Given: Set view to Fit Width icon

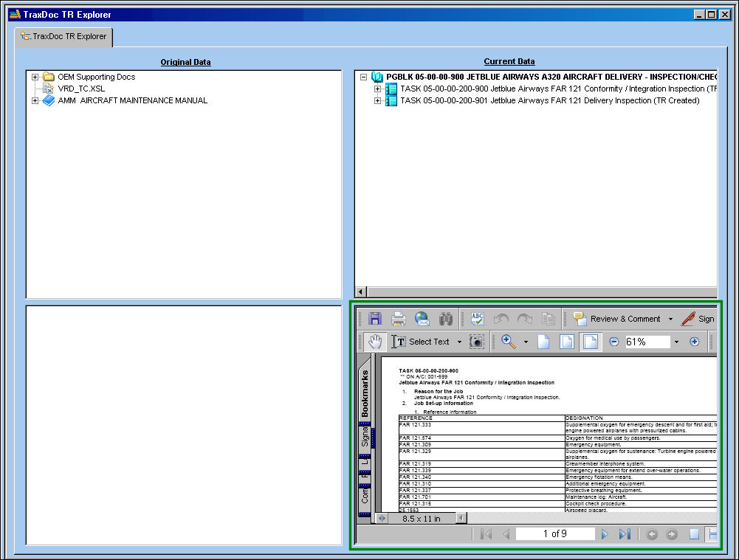Looking at the screenshot, I should pyautogui.click(x=591, y=342).
